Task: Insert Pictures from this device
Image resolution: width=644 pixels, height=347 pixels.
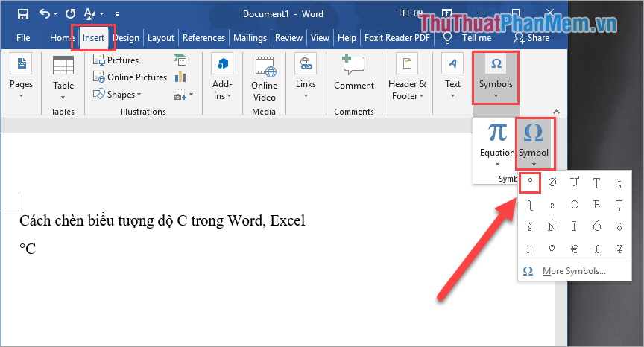Action: (116, 60)
